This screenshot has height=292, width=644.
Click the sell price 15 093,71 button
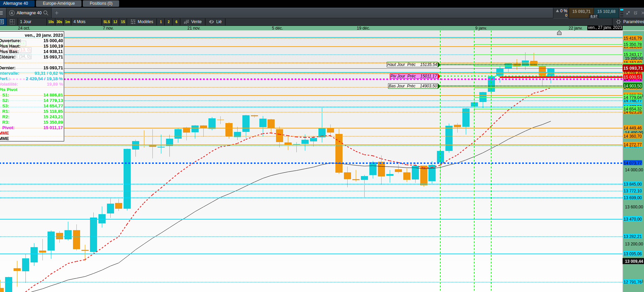(x=581, y=12)
